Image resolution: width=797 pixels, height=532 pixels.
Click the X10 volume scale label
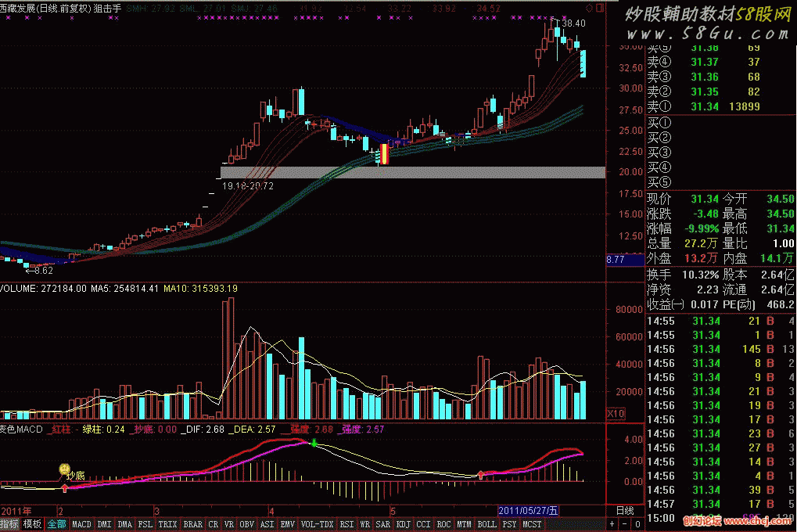tap(616, 414)
